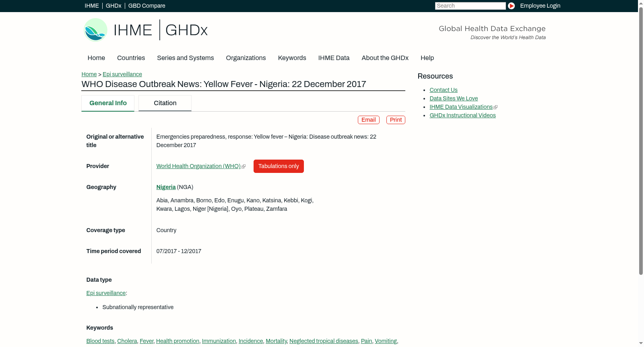Click Neglected tropical diseases keyword link

coord(324,341)
